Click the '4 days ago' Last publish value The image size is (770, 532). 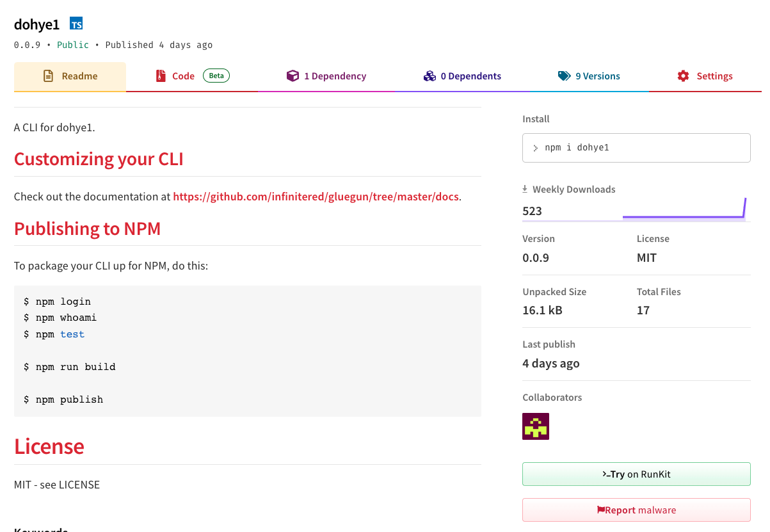click(551, 364)
